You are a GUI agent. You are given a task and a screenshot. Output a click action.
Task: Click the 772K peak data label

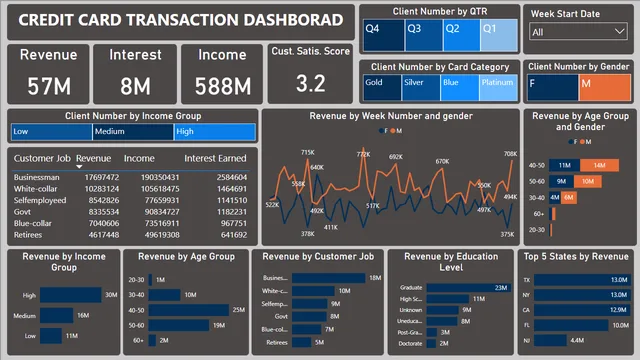[363, 155]
